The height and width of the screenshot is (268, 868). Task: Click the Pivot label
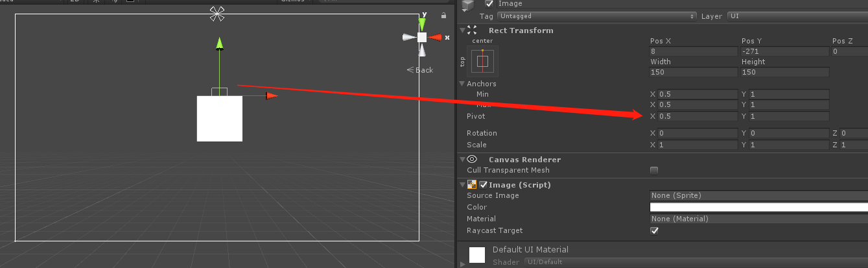[x=476, y=117]
